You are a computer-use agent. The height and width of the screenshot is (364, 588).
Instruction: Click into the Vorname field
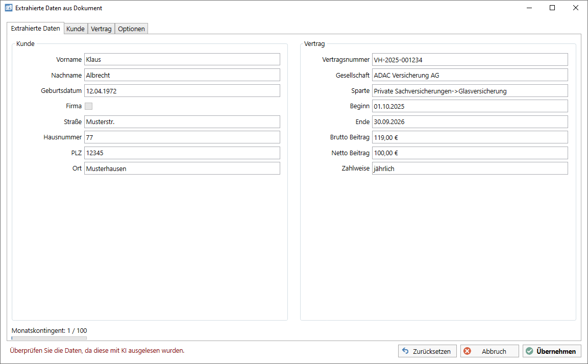[x=182, y=60]
